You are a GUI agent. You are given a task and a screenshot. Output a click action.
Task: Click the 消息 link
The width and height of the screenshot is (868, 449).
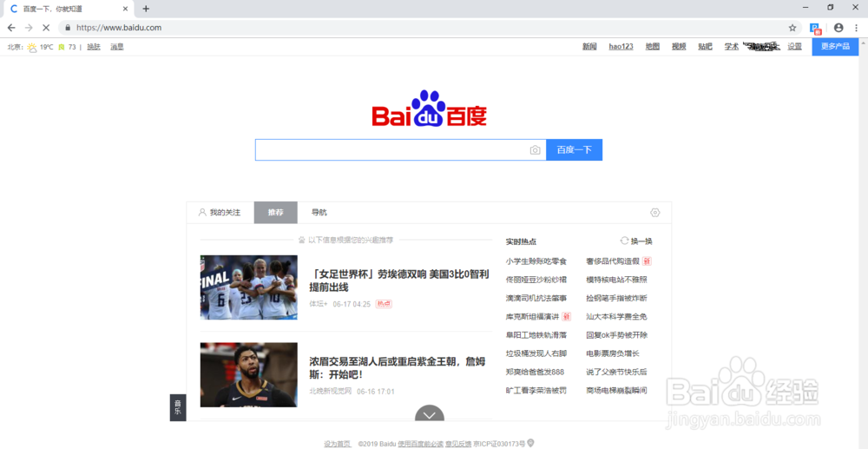[117, 47]
